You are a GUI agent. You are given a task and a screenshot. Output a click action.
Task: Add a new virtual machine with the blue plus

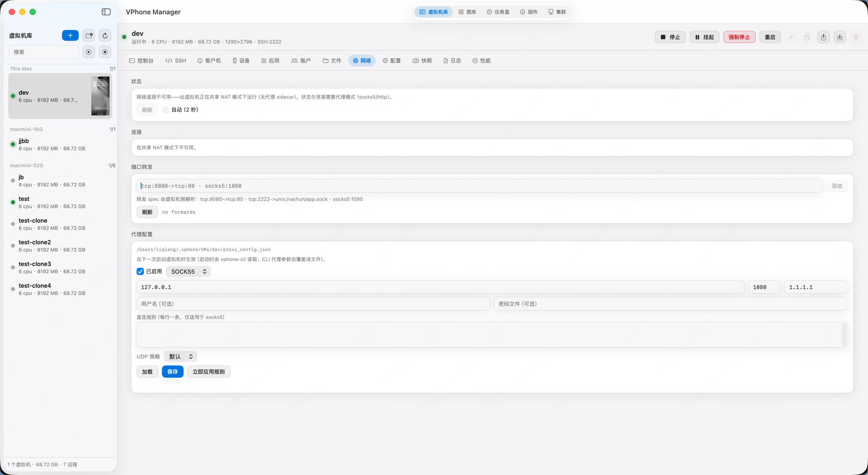click(x=70, y=35)
